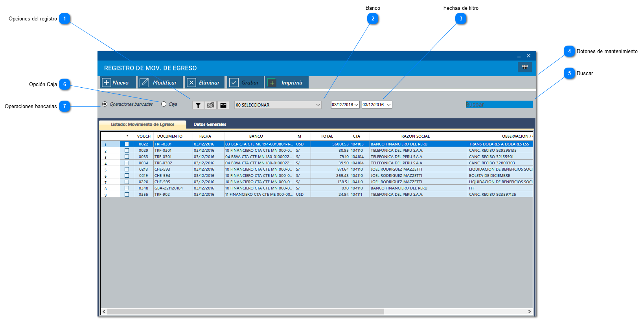Image resolution: width=644 pixels, height=320 pixels.
Task: Select document cell CHE-595
Action: tap(173, 182)
